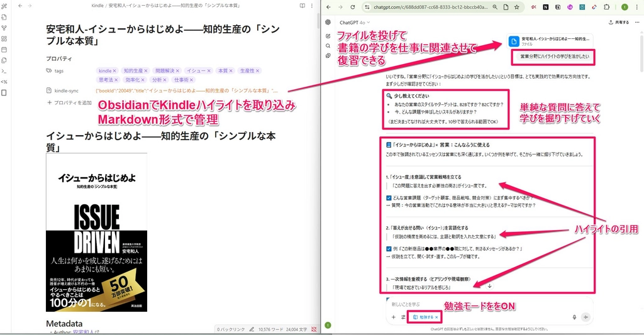The image size is (644, 335).
Task: Open search chats icon in ChatGPT sidebar
Action: pyautogui.click(x=328, y=46)
